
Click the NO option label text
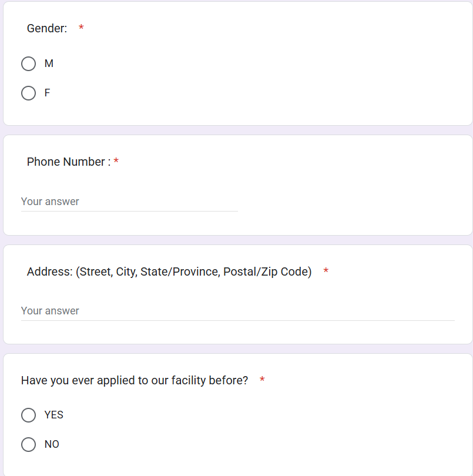coord(51,444)
